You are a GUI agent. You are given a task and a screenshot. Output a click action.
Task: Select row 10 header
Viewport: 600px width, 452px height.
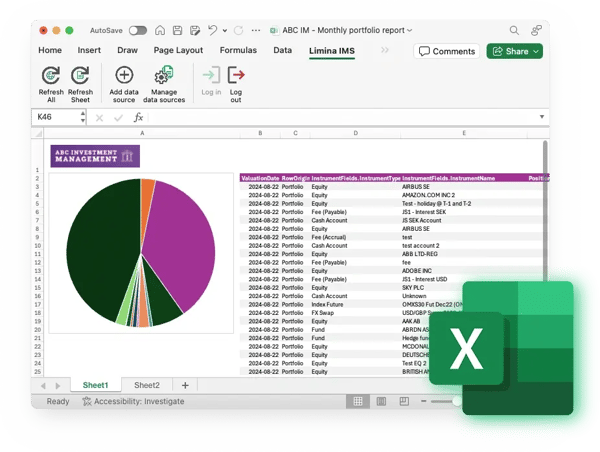pyautogui.click(x=38, y=246)
